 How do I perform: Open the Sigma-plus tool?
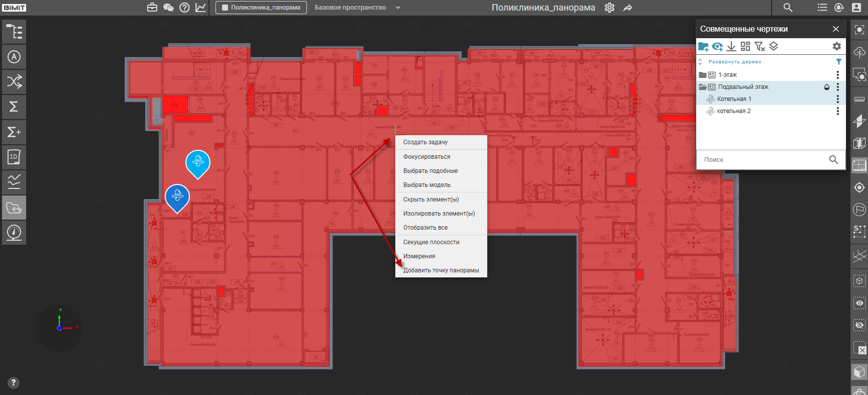tap(14, 132)
